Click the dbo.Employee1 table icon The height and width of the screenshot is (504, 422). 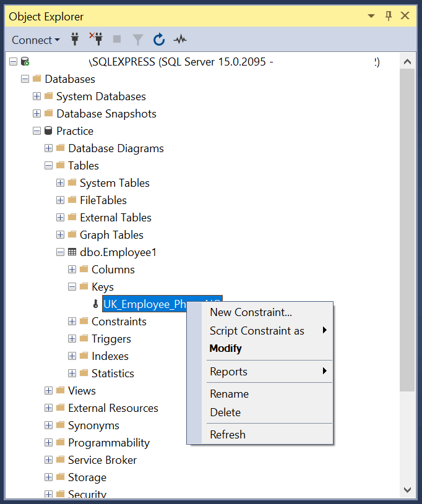point(71,252)
